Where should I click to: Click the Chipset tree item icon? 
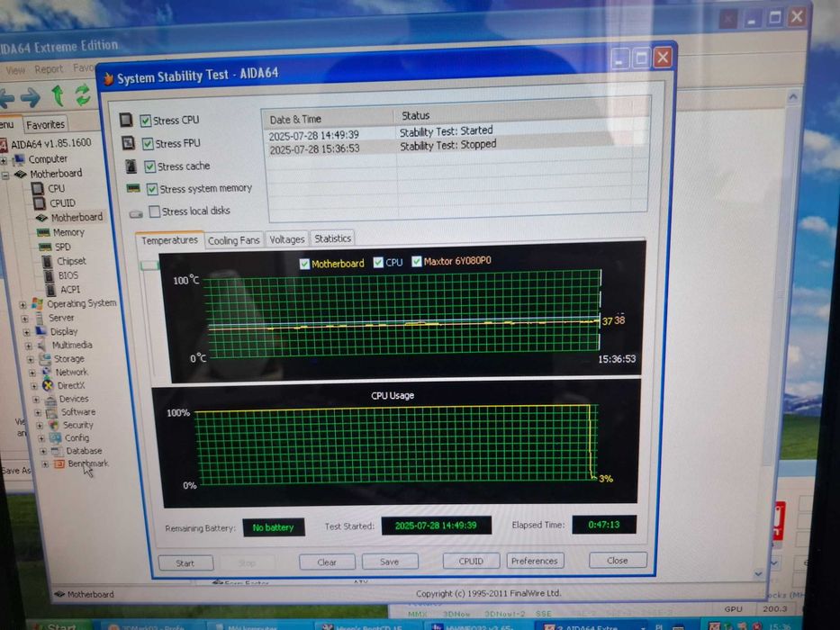(x=48, y=261)
